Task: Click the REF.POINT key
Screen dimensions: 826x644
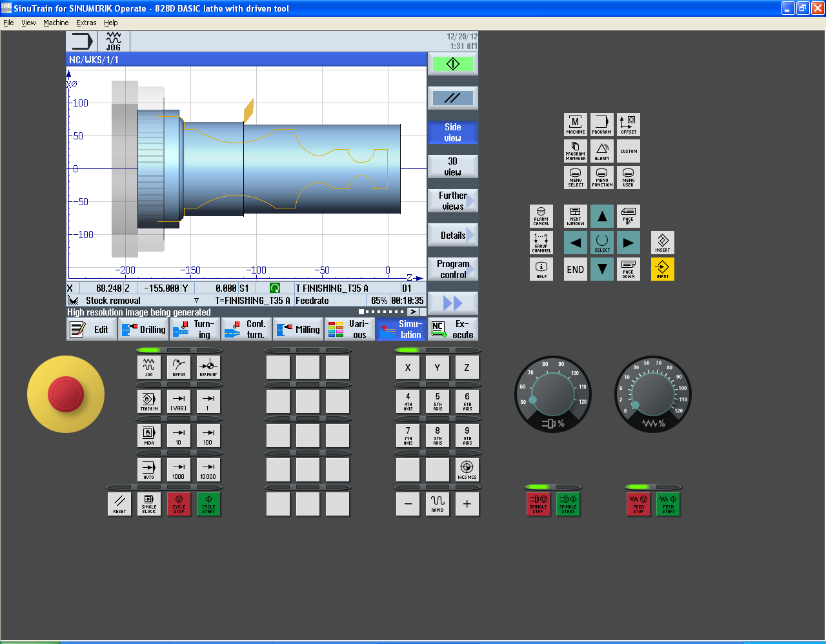Action: (208, 367)
